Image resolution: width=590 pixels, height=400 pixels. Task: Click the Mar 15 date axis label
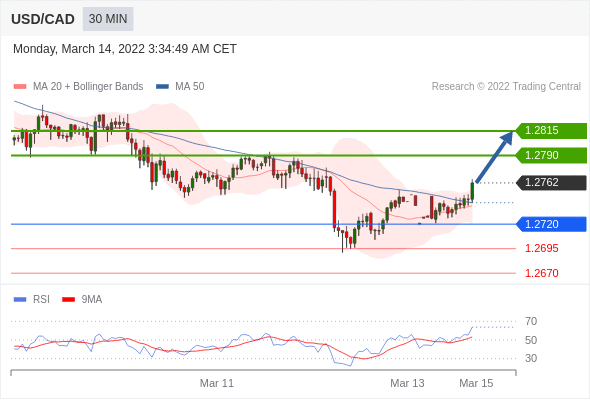tap(476, 383)
